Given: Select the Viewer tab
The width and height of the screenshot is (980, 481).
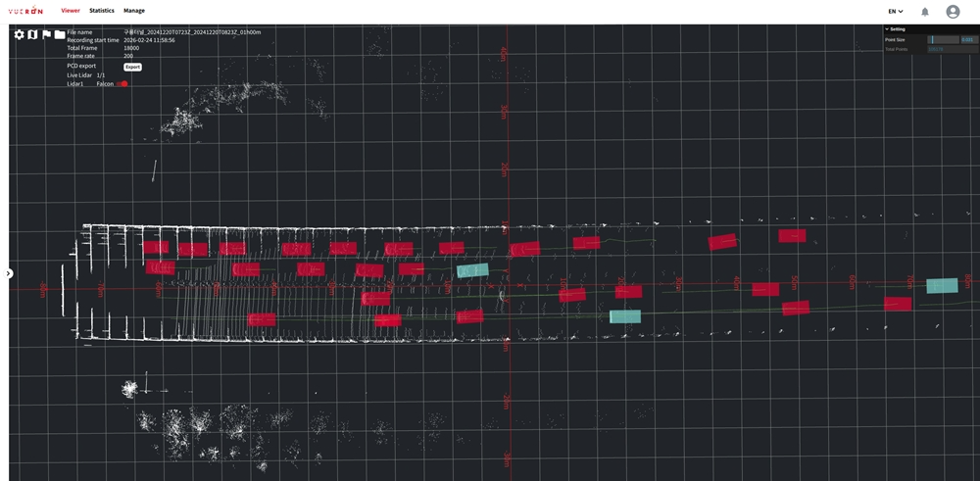Looking at the screenshot, I should (x=71, y=11).
